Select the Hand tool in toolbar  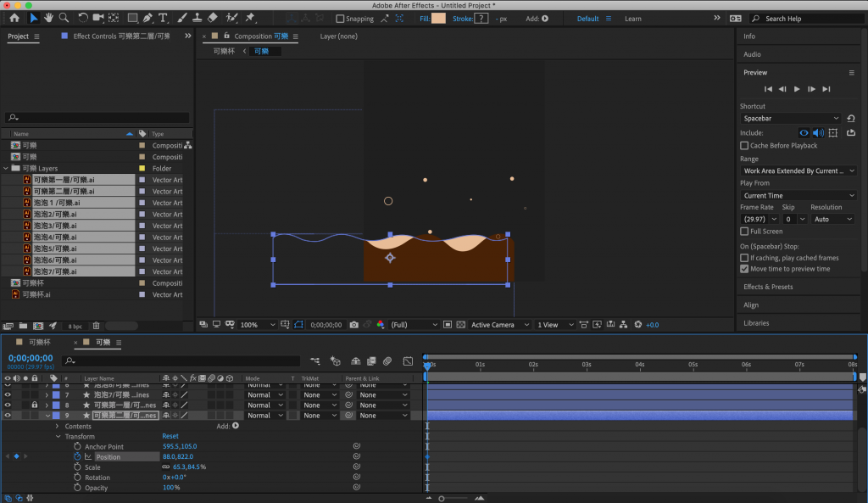tap(49, 18)
